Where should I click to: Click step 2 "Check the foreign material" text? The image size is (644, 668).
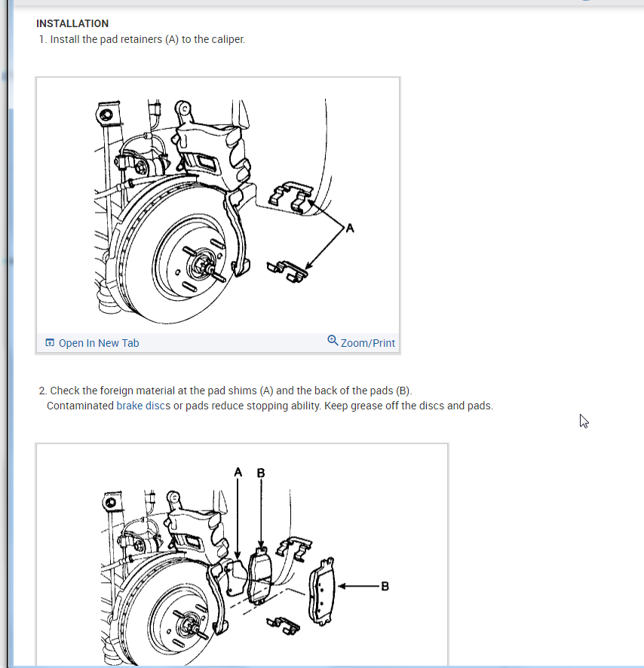tap(231, 391)
